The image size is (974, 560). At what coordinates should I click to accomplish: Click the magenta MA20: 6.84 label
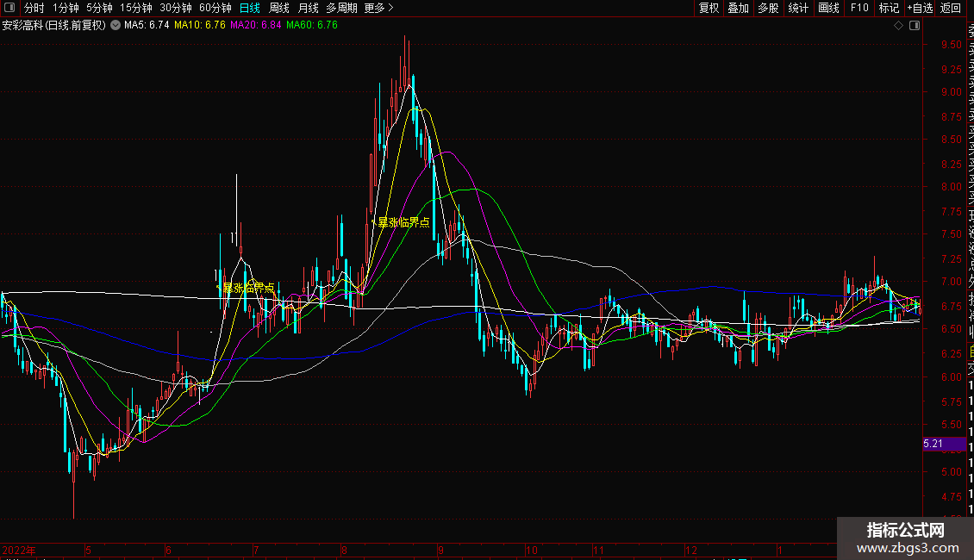256,26
